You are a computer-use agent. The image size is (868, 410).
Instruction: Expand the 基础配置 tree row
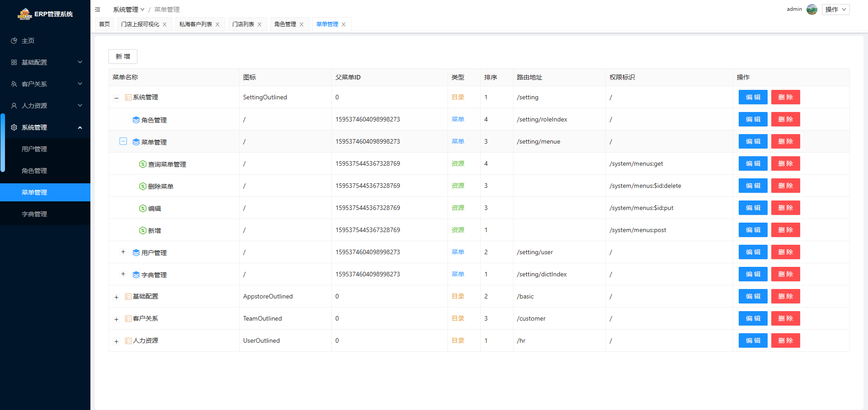pyautogui.click(x=116, y=297)
